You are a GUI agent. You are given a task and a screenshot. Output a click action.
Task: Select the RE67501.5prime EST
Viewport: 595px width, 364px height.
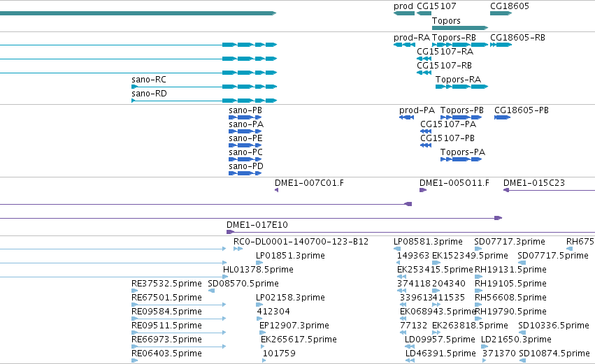coord(179,305)
